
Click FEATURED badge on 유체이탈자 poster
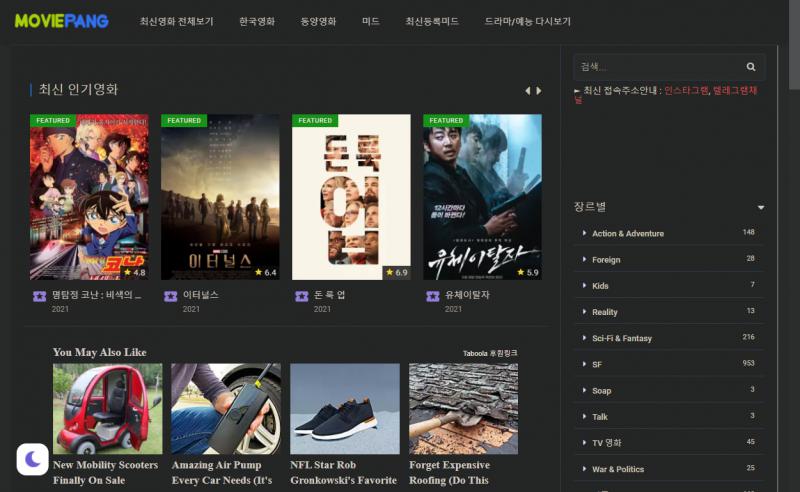pyautogui.click(x=446, y=120)
